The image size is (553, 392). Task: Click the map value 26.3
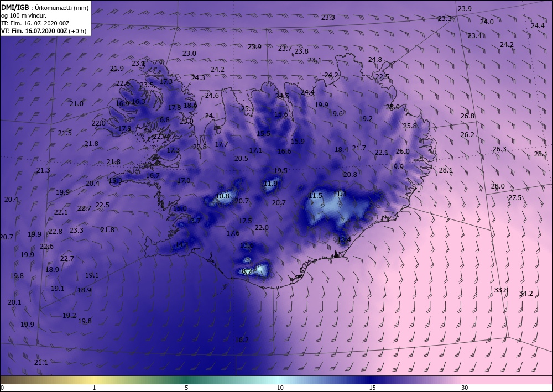499,149
